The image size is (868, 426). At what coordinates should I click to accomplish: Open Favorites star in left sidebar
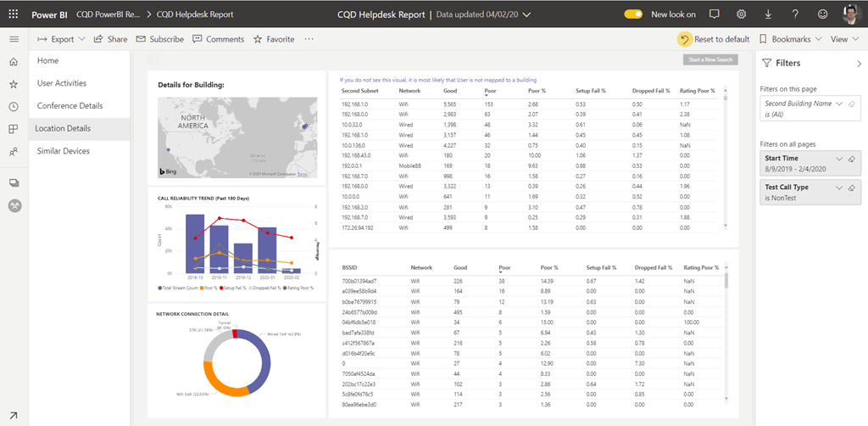[14, 84]
